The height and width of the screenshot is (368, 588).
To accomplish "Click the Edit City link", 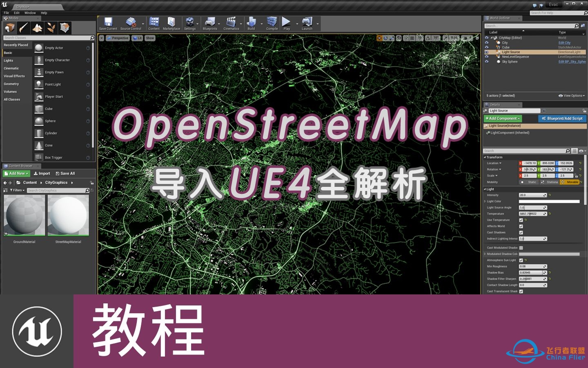I will point(564,43).
